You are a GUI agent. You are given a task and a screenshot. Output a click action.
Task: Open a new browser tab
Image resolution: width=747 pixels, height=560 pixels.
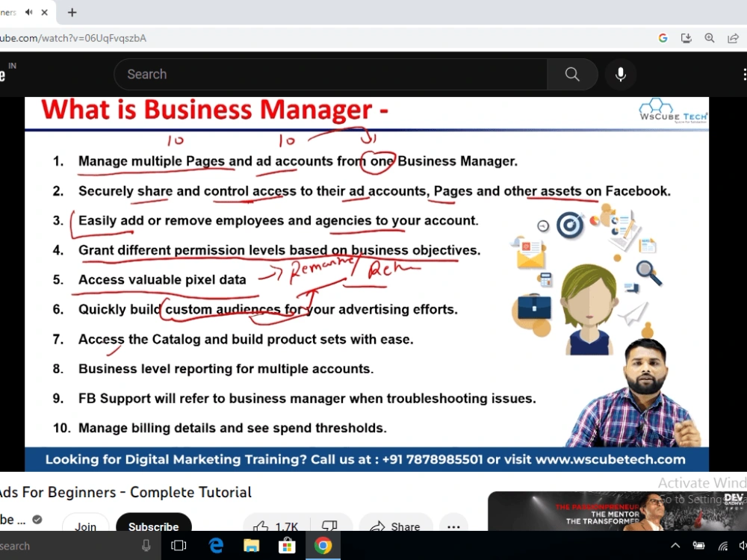point(72,13)
